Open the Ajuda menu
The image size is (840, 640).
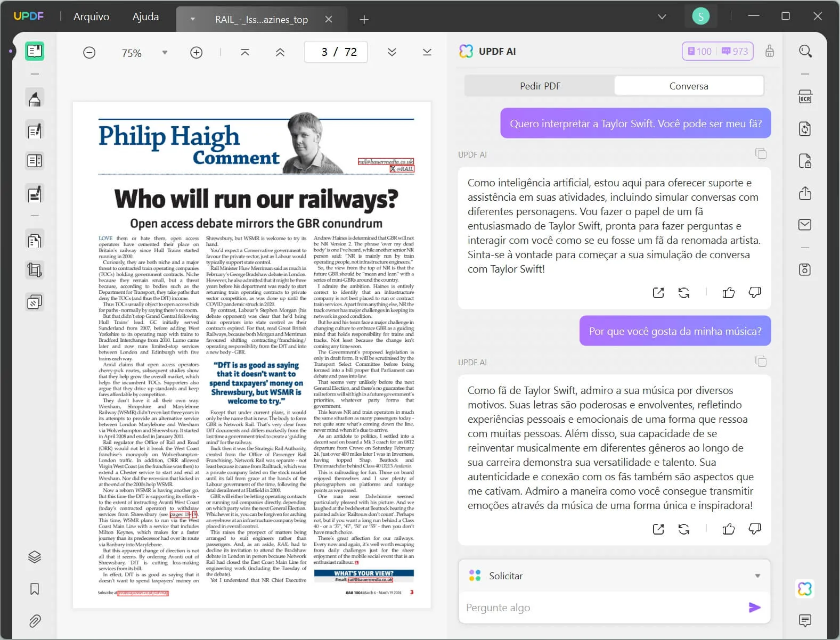click(x=145, y=17)
